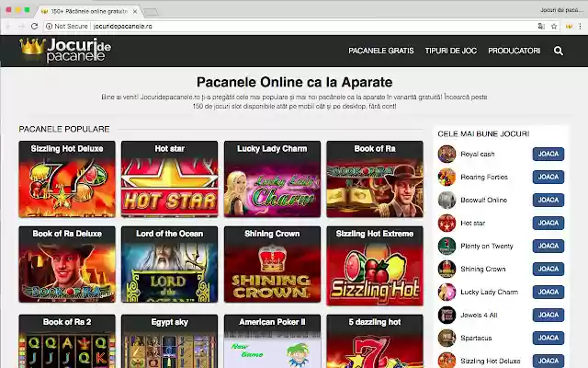Click the address bar showing jocuridepacanele.ro
The image size is (588, 368).
point(300,27)
